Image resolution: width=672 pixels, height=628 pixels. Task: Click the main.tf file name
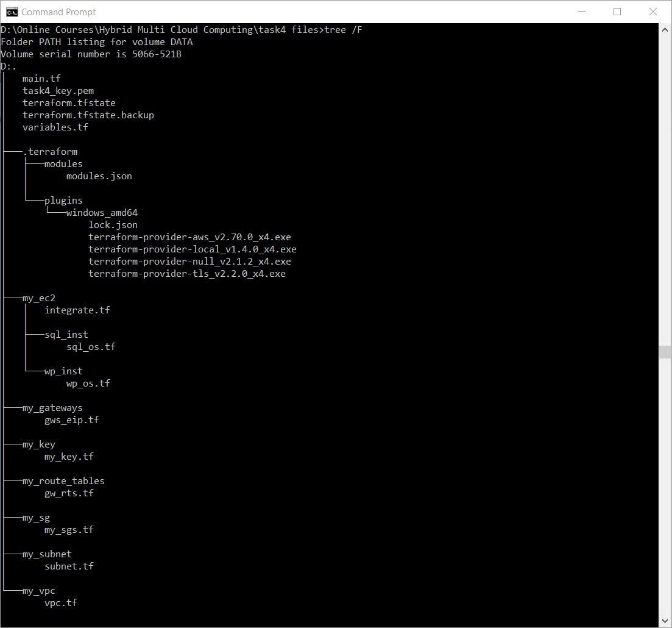pyautogui.click(x=41, y=79)
